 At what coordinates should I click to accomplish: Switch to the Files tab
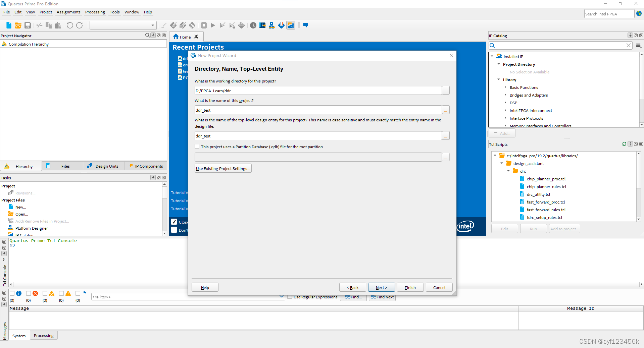[x=62, y=166]
